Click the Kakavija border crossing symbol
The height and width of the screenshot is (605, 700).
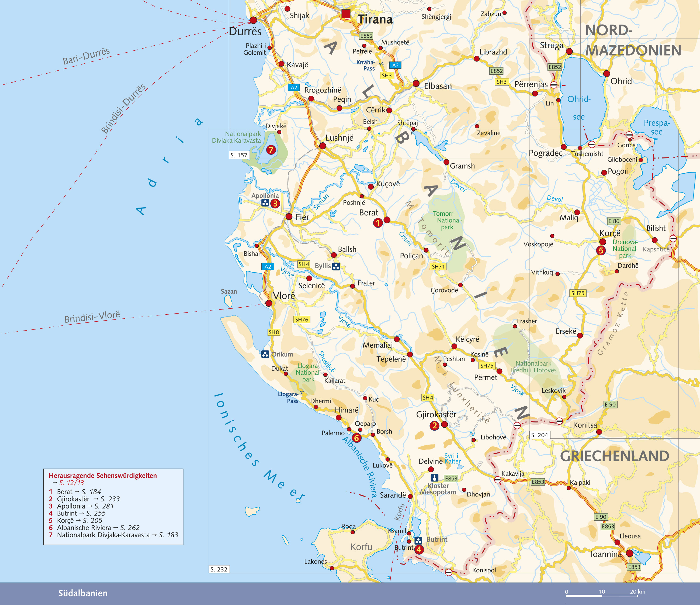(498, 480)
